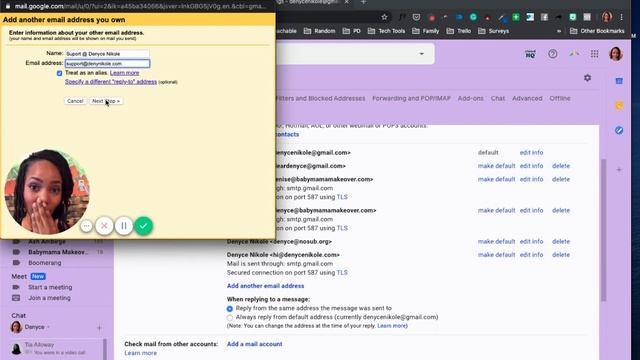Open Learn more link in the reply note
Viewport: 640px width, 360px height.
[391, 326]
